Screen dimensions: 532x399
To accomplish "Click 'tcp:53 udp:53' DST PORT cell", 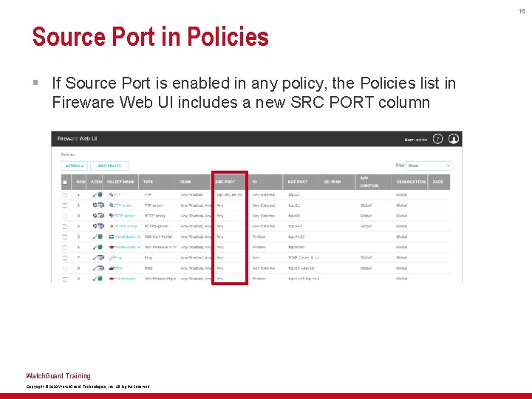I will (x=301, y=268).
